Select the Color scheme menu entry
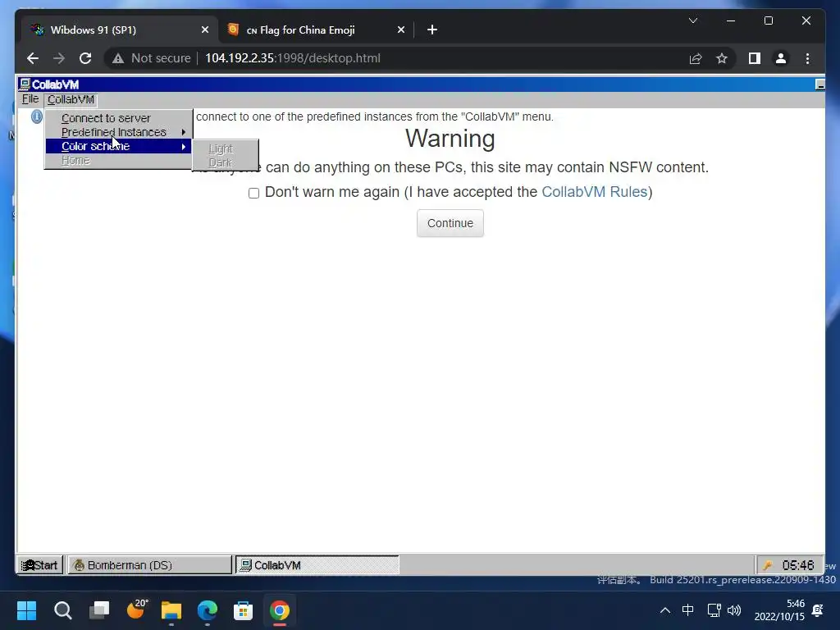The height and width of the screenshot is (630, 840). (x=118, y=146)
